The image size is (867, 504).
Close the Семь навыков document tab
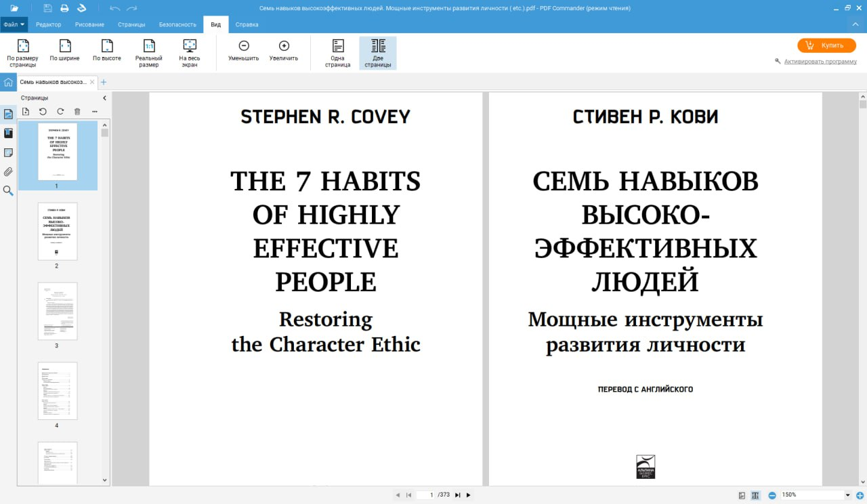click(92, 82)
